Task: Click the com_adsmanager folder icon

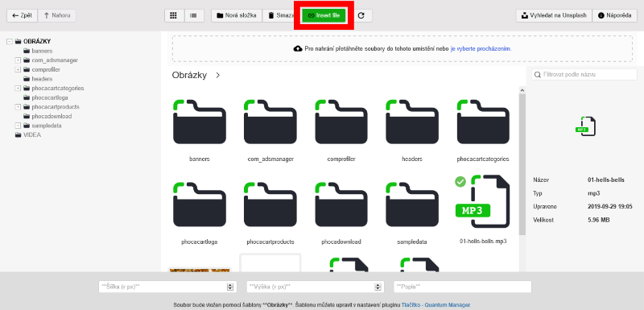Action: [270, 122]
